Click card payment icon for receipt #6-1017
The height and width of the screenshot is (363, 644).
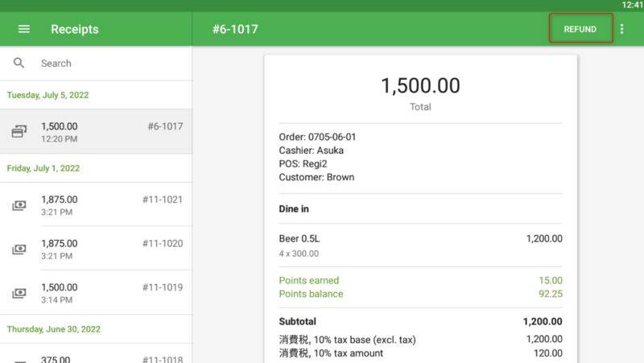click(x=19, y=132)
